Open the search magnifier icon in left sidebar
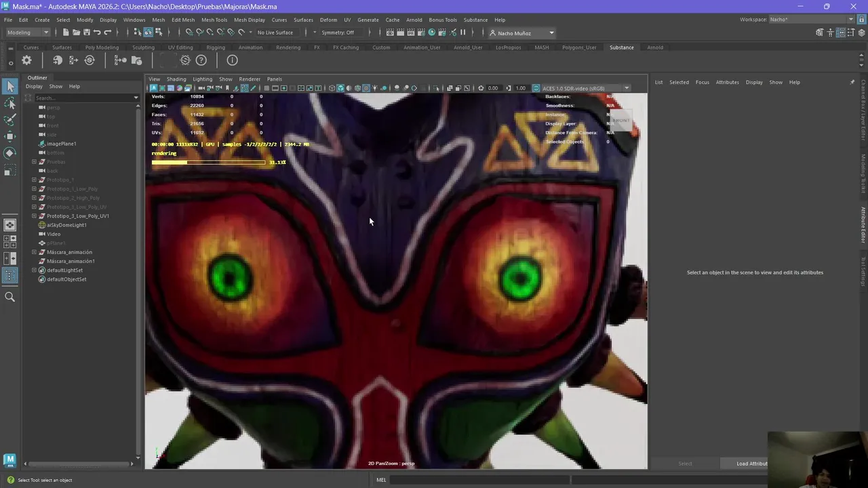 click(9, 296)
